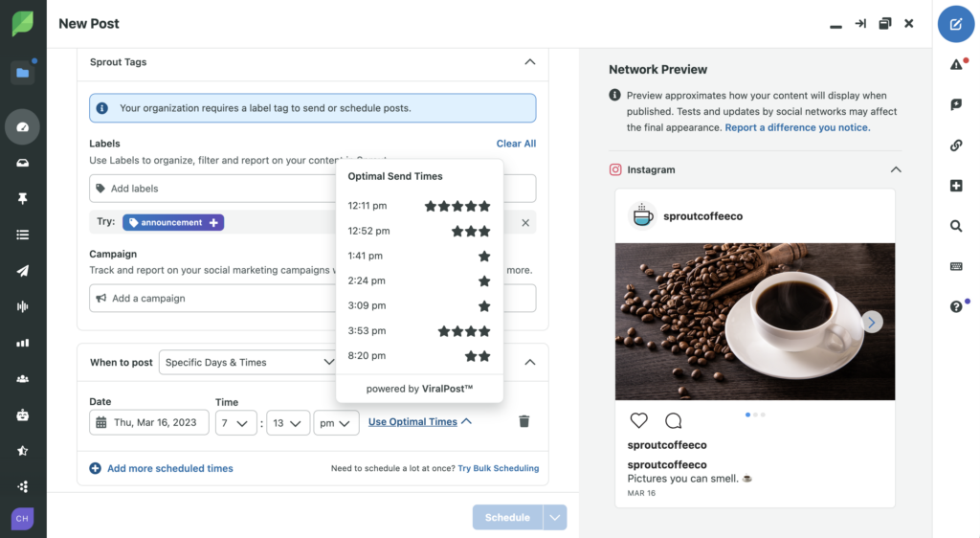Open the Try Bulk Scheduling link
This screenshot has height=538, width=980.
(x=498, y=468)
